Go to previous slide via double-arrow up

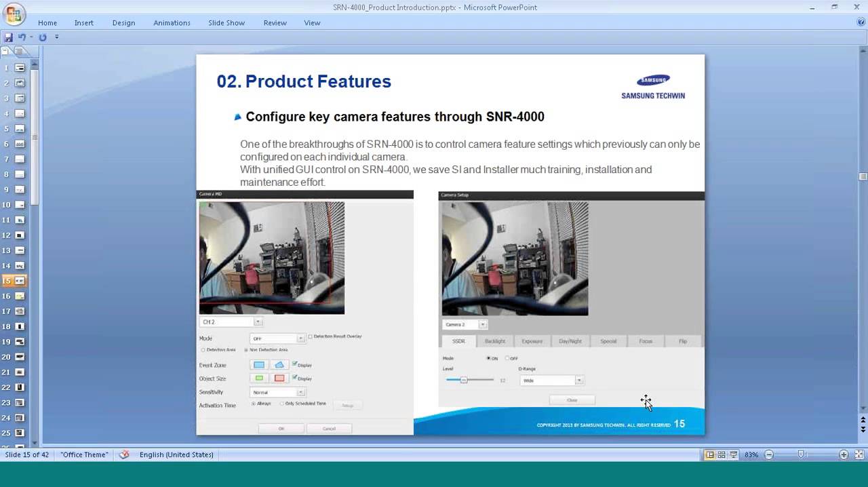863,421
